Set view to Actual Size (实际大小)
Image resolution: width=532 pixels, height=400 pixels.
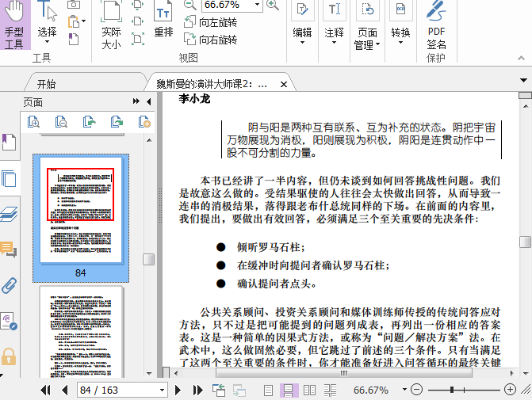coord(111,25)
